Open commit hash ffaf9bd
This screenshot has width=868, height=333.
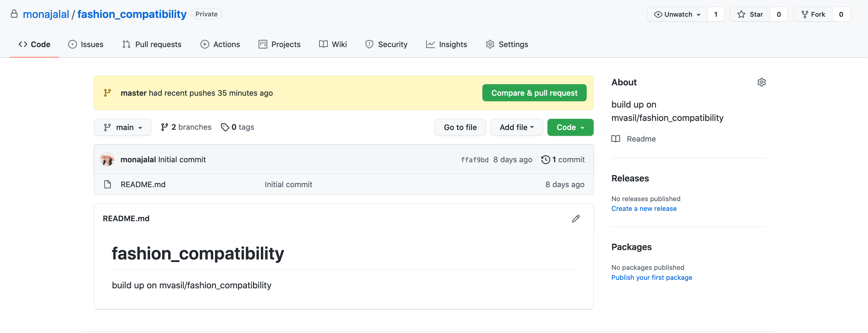tap(474, 160)
